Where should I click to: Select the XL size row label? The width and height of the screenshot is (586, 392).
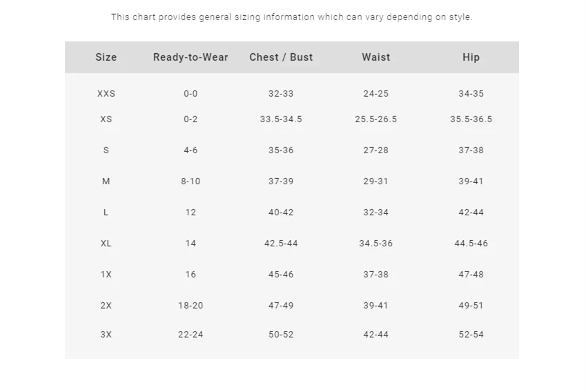106,244
